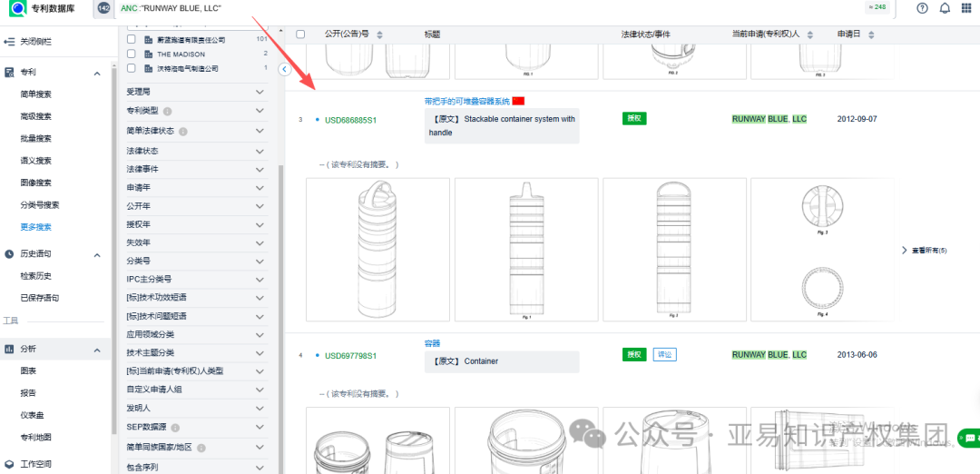Click the 专利 section icon in sidebar
Viewport: 980px width, 474px height.
(x=9, y=73)
